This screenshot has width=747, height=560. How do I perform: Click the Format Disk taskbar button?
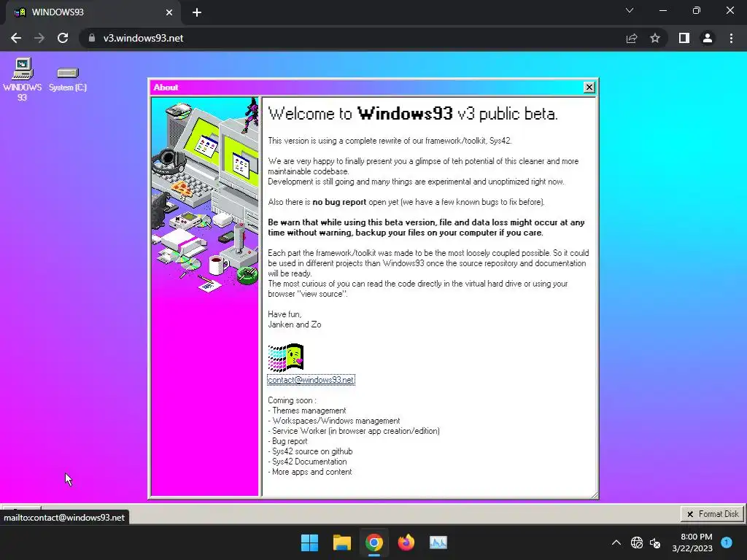[x=712, y=514]
